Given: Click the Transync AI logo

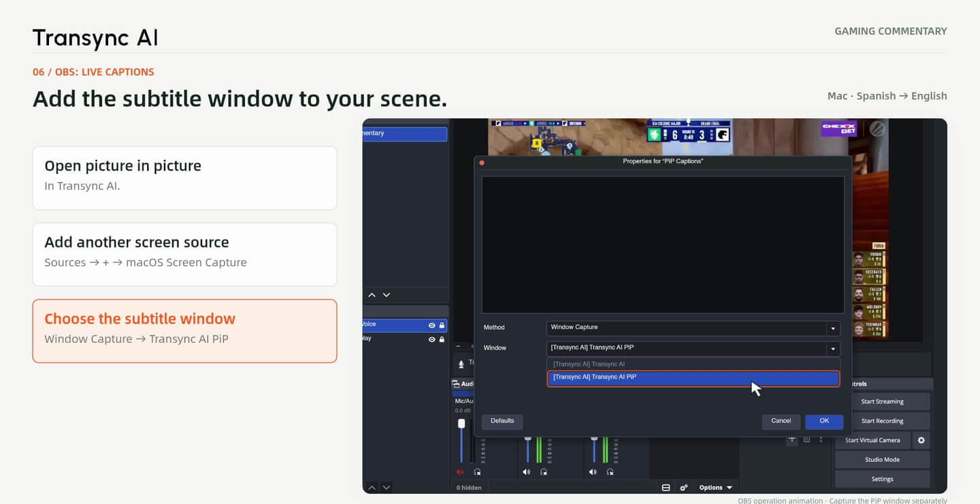Looking at the screenshot, I should (95, 38).
